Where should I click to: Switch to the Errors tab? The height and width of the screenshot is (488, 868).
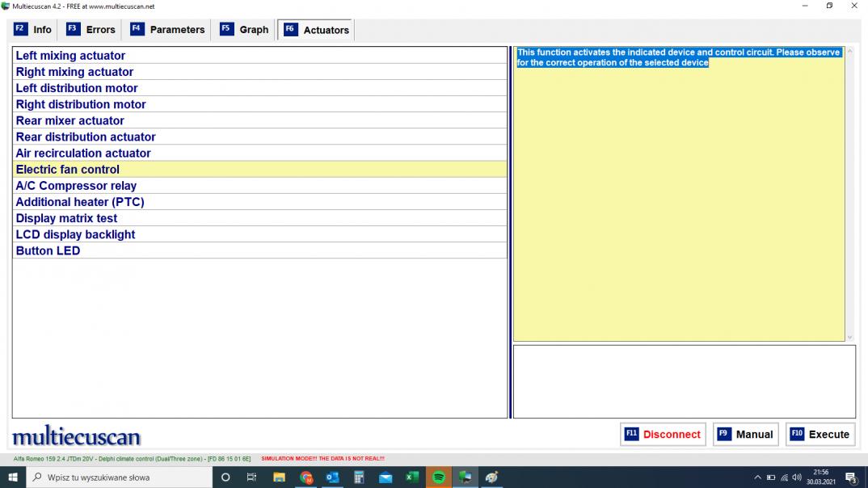(x=91, y=30)
